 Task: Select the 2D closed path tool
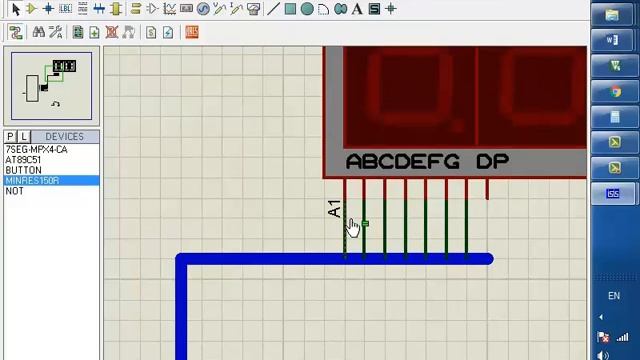[x=340, y=9]
